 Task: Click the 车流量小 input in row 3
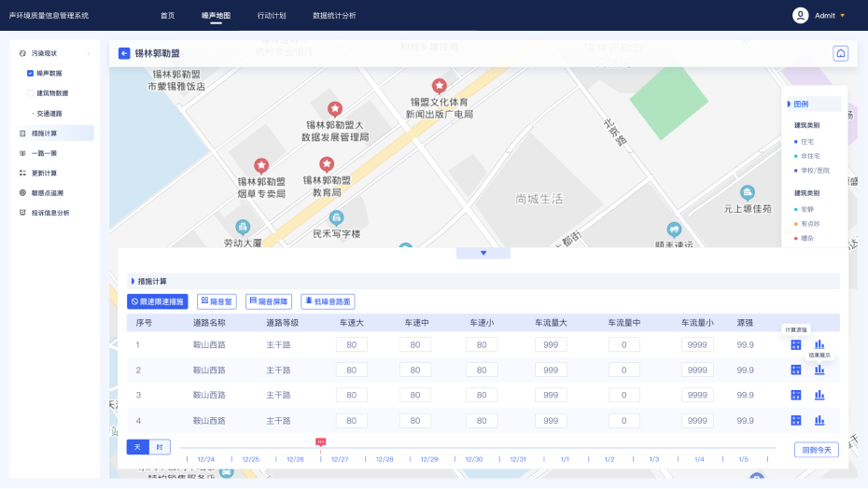(x=697, y=395)
